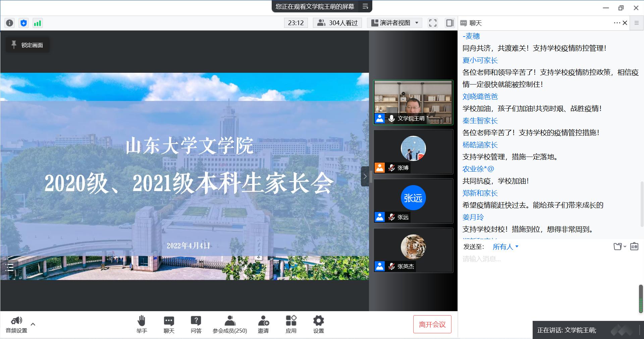This screenshot has width=644, height=339.
Task: Open the blue security shield icon
Action: point(23,23)
